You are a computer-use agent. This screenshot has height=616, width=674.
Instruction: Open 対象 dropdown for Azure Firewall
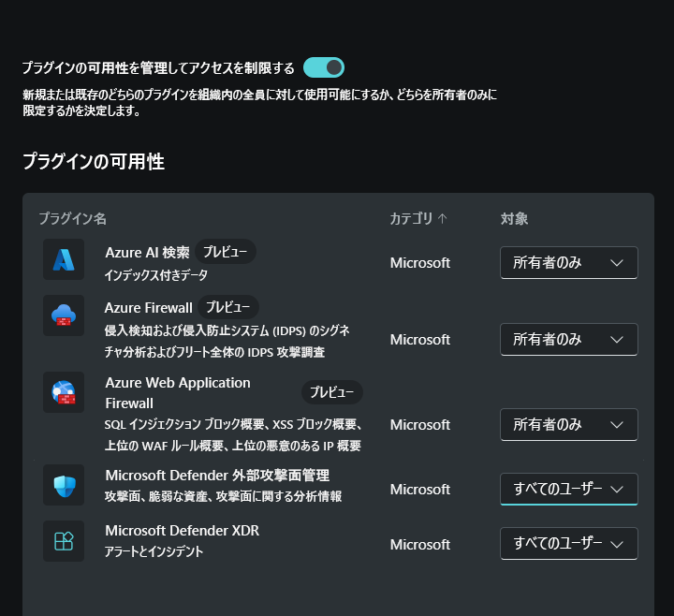pyautogui.click(x=569, y=340)
